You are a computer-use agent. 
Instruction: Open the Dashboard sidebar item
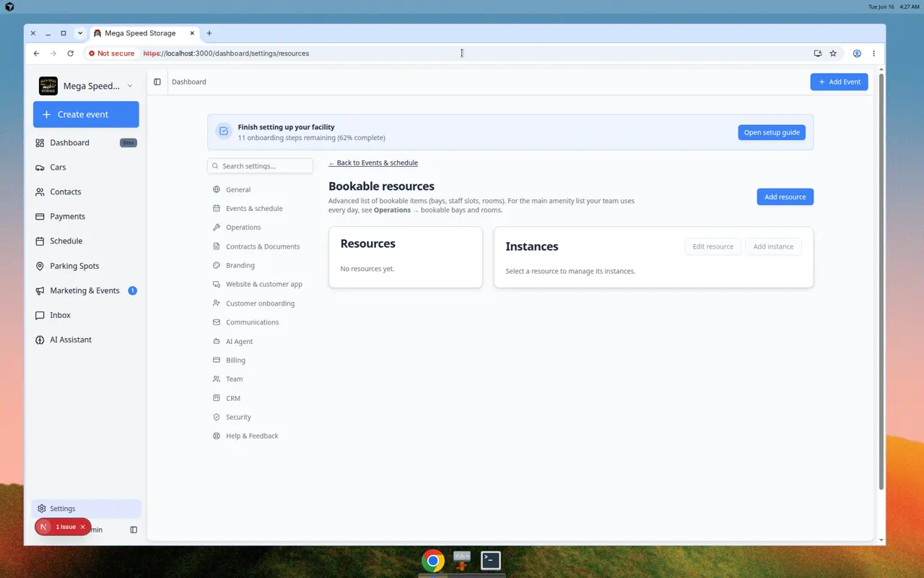click(x=86, y=142)
